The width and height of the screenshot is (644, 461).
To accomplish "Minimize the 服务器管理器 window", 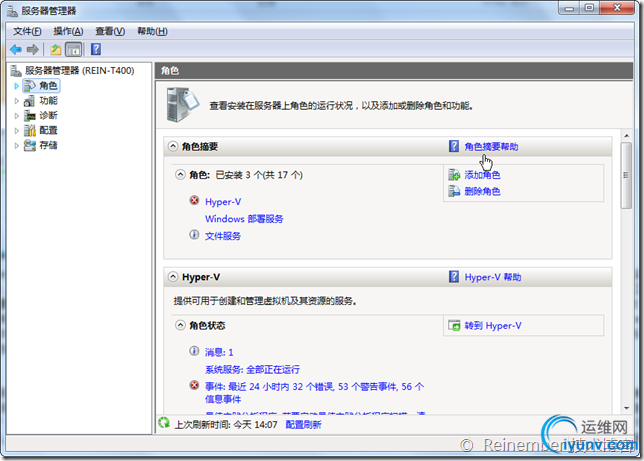I will tap(569, 8).
